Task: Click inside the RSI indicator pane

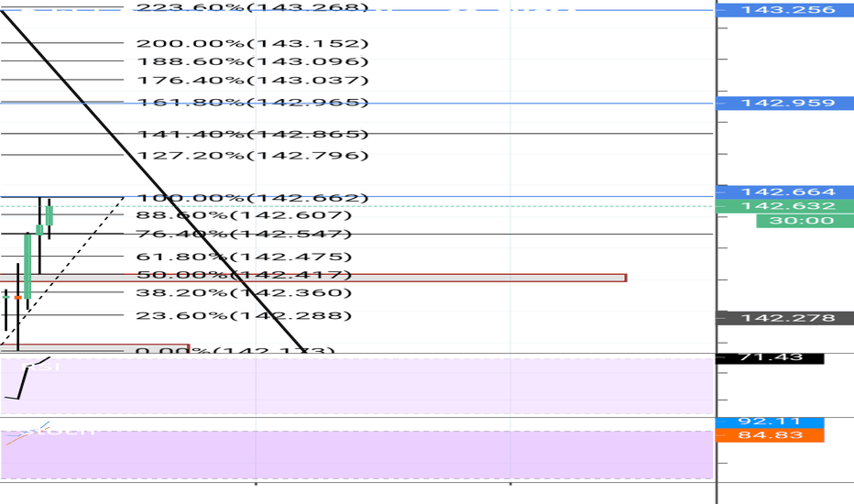Action: click(x=367, y=387)
